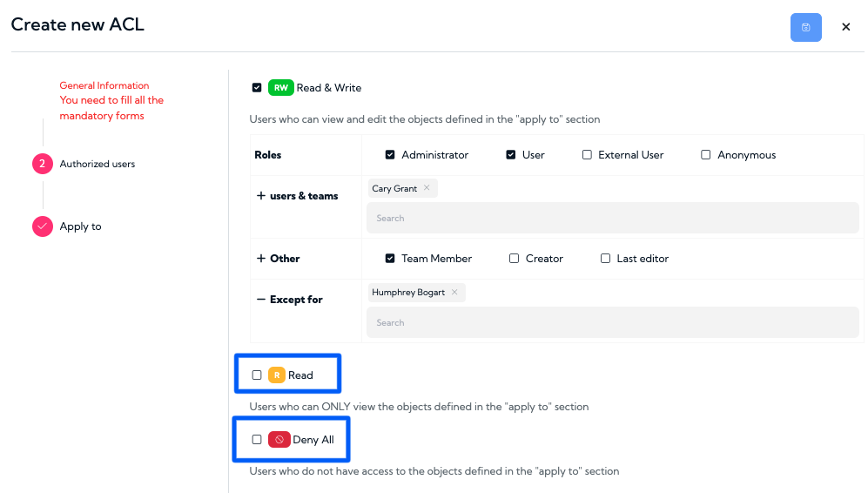Close the Create new ACL dialog
The image size is (868, 493).
click(846, 27)
